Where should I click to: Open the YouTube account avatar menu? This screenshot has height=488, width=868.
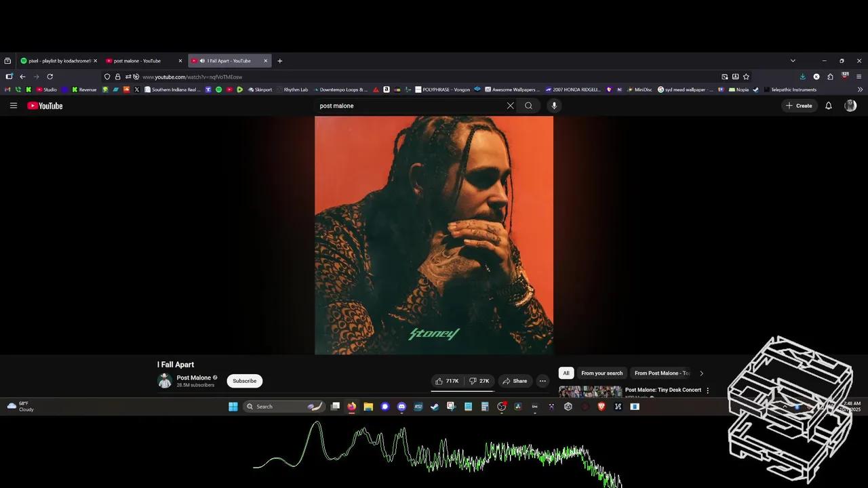point(850,106)
